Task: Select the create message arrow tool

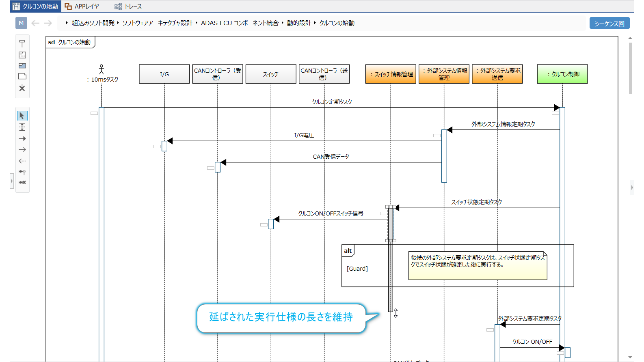Action: (22, 172)
